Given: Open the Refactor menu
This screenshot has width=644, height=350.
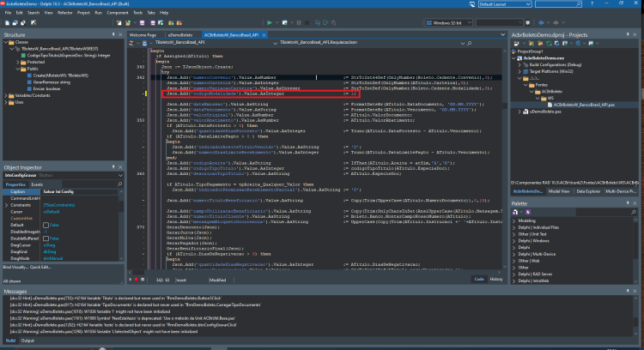Looking at the screenshot, I should click(x=65, y=13).
